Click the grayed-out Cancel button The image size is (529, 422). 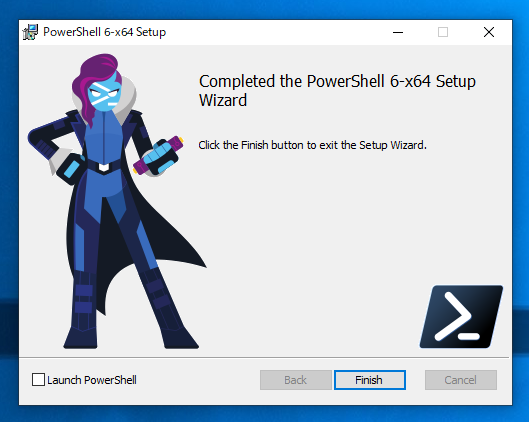(x=461, y=380)
